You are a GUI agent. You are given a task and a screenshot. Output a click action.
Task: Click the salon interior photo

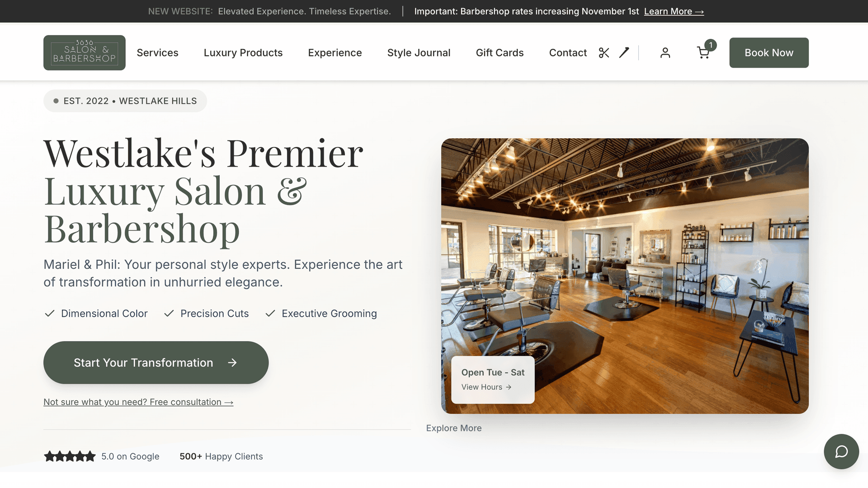pyautogui.click(x=625, y=276)
